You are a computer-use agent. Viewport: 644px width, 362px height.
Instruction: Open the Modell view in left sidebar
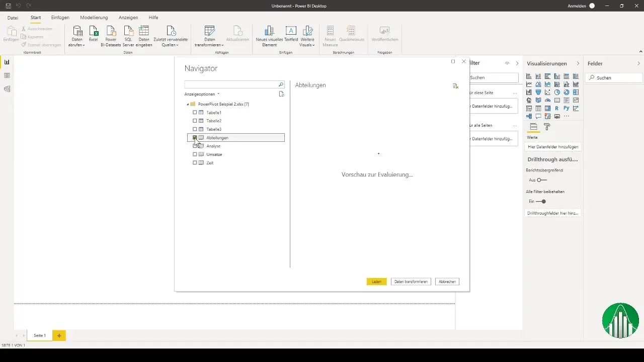(7, 89)
